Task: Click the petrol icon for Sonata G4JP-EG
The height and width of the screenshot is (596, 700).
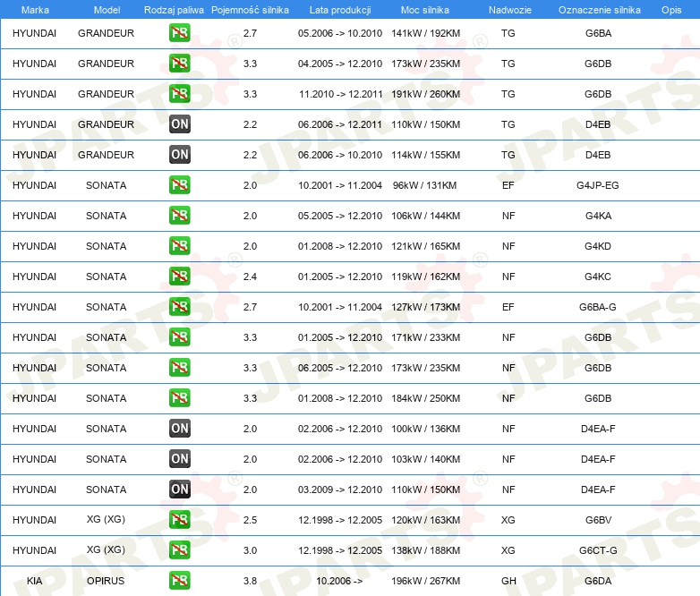Action: point(179,185)
